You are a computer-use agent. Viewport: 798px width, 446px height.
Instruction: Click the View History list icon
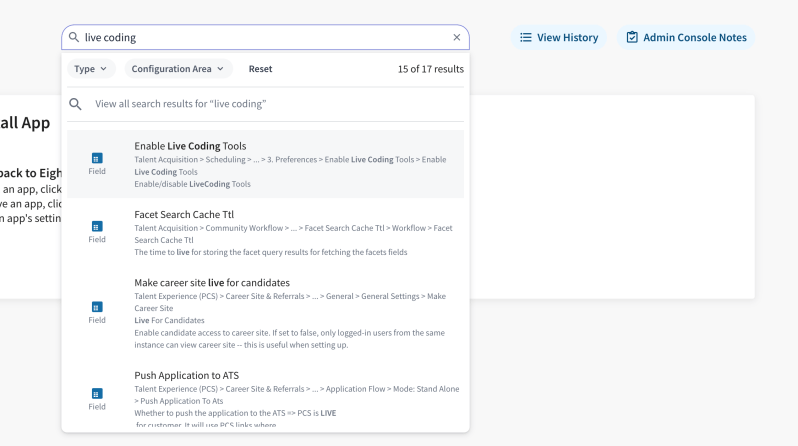tap(526, 38)
